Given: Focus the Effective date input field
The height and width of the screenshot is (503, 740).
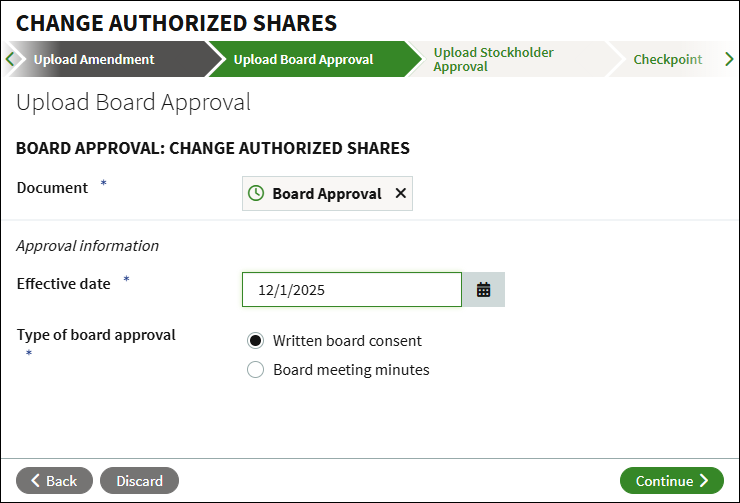Looking at the screenshot, I should (352, 290).
